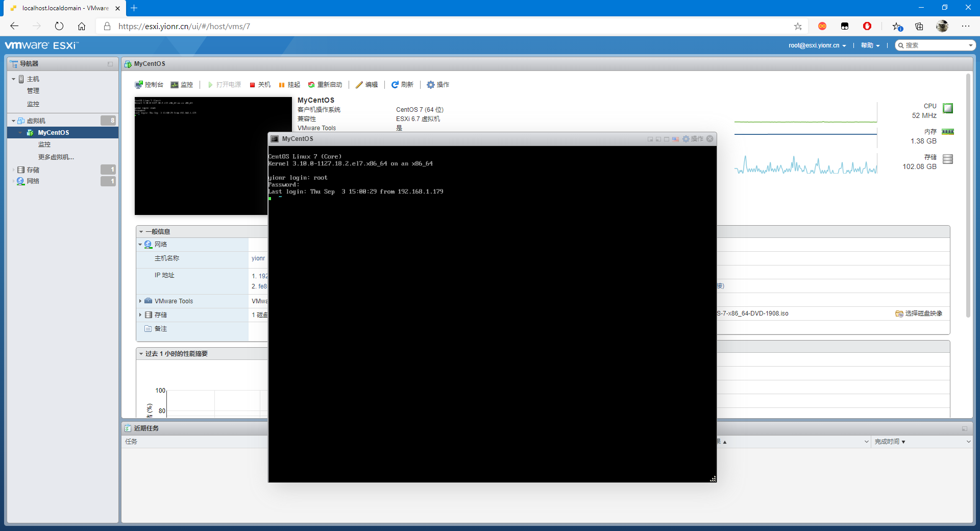Open the 控制台 console toolbar button
Image resolution: width=980 pixels, height=531 pixels.
(149, 85)
